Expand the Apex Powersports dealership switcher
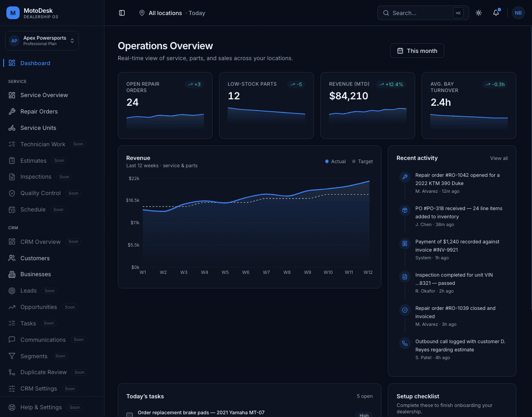This screenshot has width=532, height=417. tap(42, 41)
